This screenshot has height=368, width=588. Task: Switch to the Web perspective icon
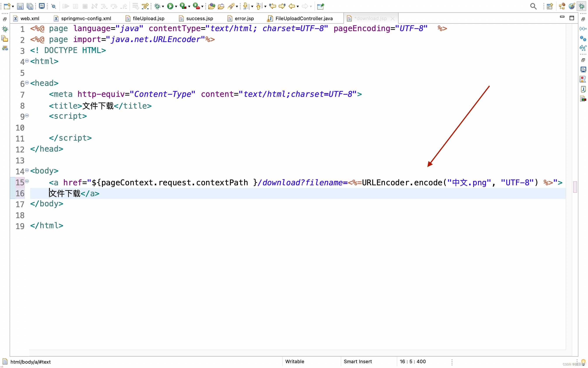point(572,6)
